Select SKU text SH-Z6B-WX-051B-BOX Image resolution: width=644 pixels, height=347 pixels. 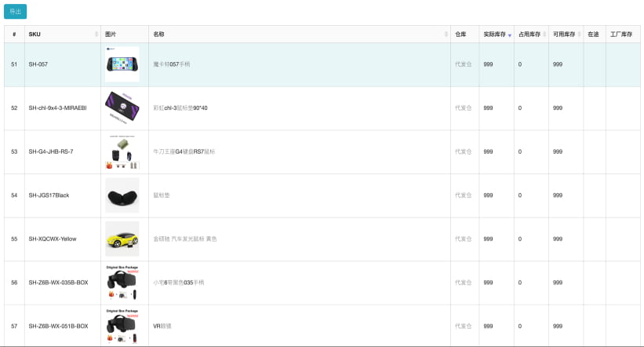pos(58,326)
